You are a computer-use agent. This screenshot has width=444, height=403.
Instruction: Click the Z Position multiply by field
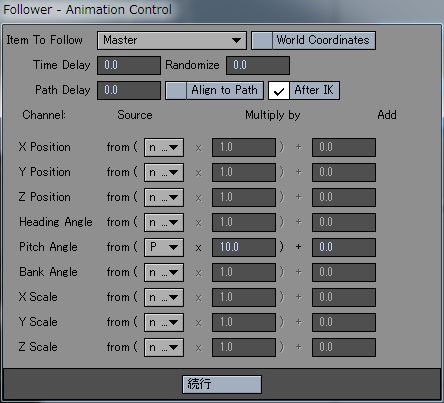point(244,197)
